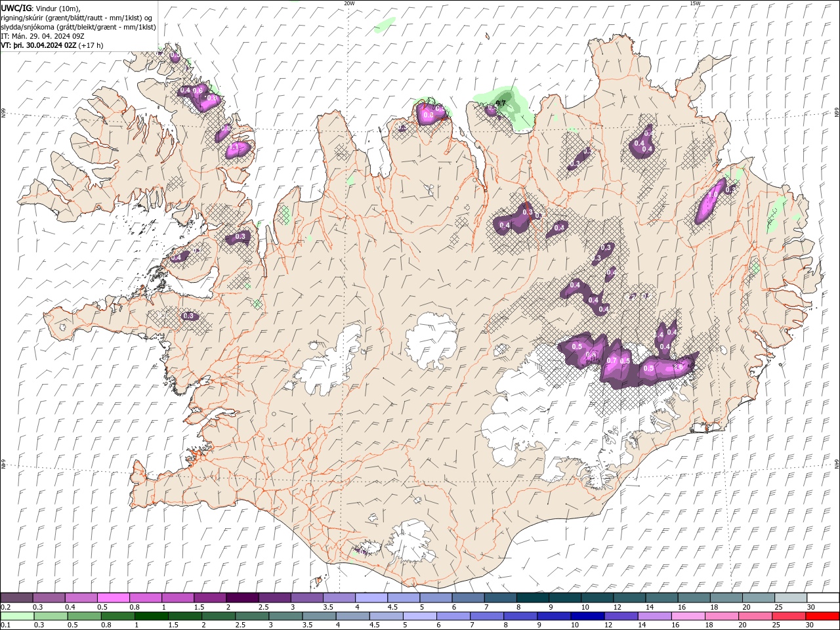The height and width of the screenshot is (630, 840).
Task: Click the bottom-row pink swatch starting at 20
Action: [755, 616]
